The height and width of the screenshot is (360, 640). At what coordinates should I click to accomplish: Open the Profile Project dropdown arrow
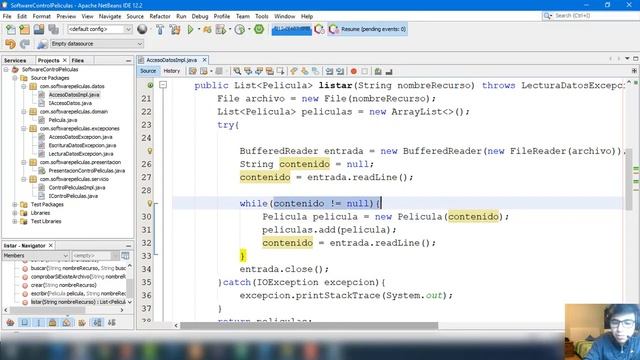249,29
